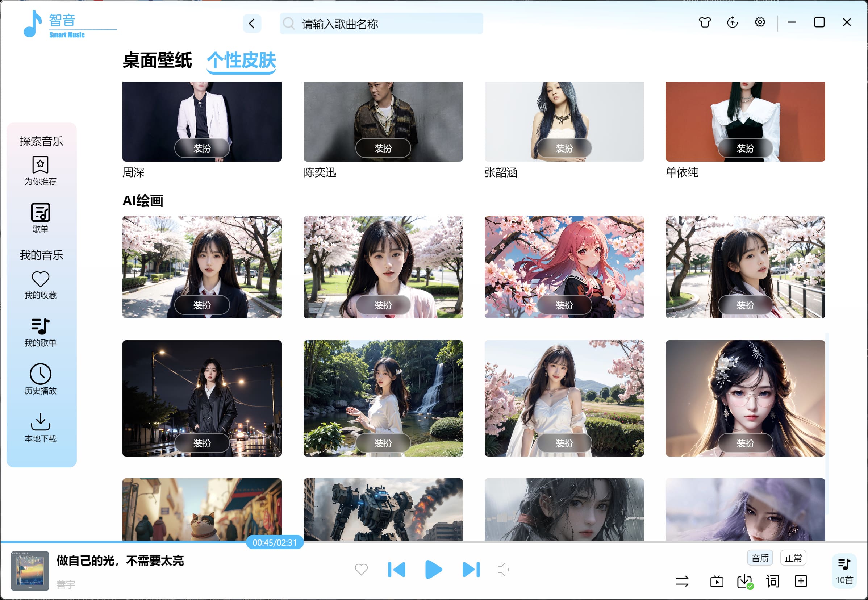Click the update refresh icon in title bar
Viewport: 868px width, 600px height.
point(732,22)
